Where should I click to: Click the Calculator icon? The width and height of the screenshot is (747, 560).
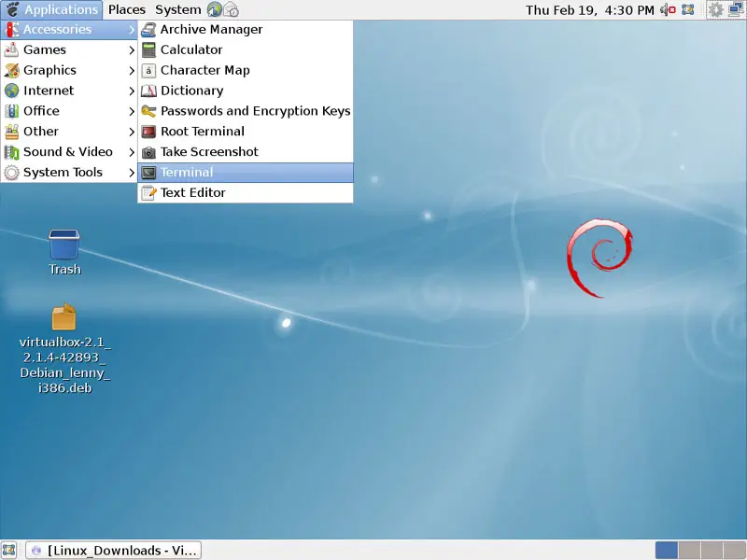(x=148, y=50)
